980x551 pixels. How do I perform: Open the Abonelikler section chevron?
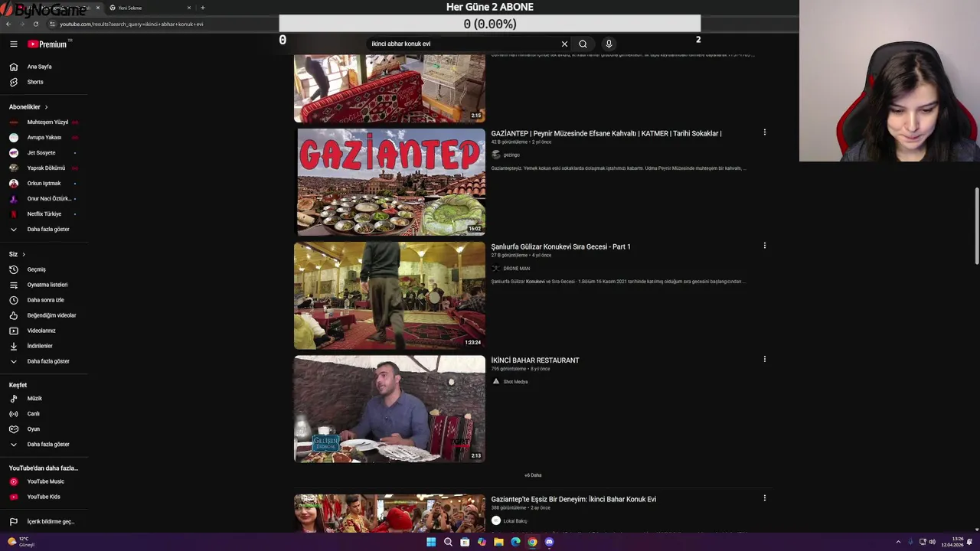[x=46, y=107]
